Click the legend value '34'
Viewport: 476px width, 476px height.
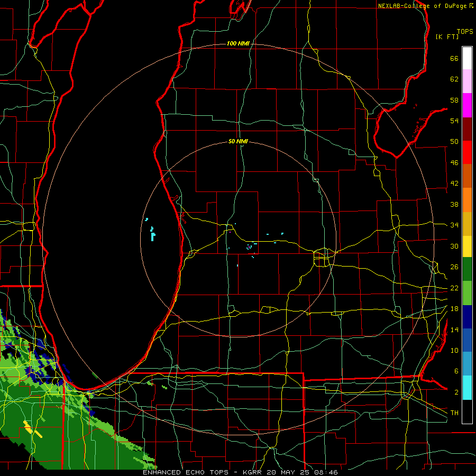point(454,225)
